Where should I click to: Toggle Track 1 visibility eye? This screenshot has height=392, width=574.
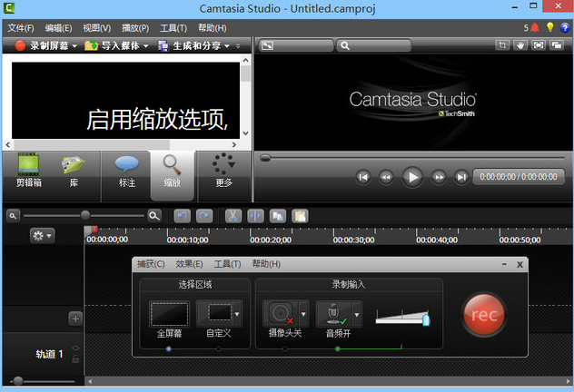(x=75, y=348)
